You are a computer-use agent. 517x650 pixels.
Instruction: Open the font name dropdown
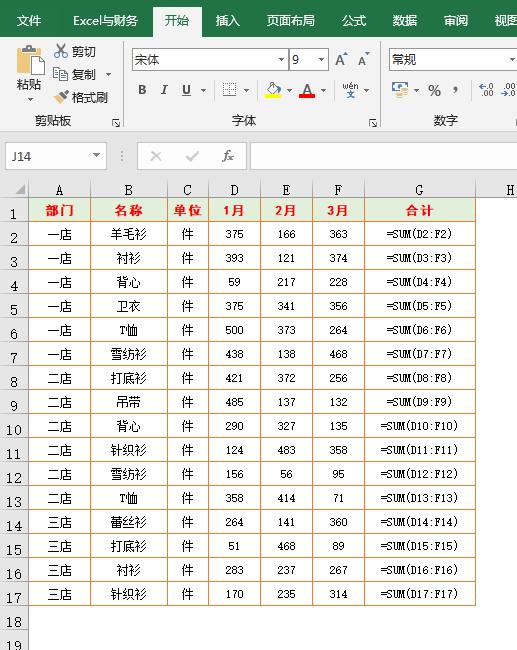tap(281, 60)
